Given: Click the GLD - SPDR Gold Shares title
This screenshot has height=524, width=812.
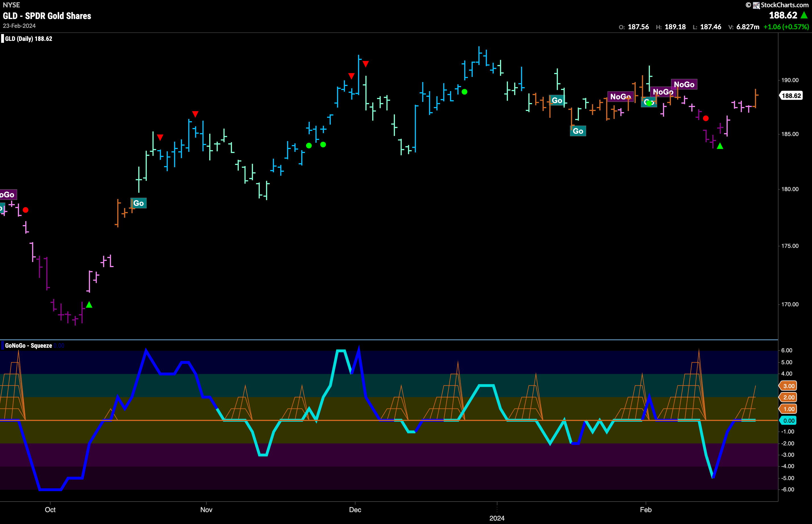Looking at the screenshot, I should click(47, 16).
